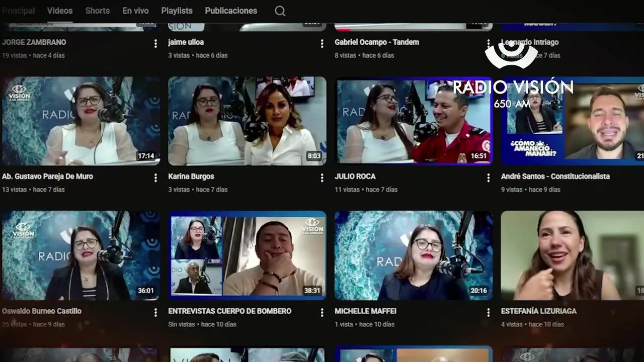644x362 pixels.
Task: Open options menu for Karina Burgos video
Action: [322, 177]
